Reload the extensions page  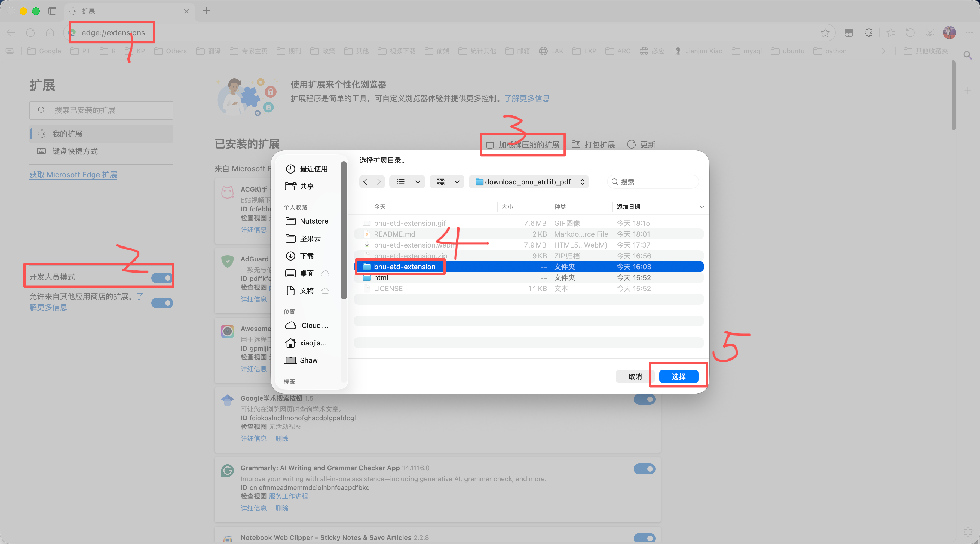[x=30, y=32]
